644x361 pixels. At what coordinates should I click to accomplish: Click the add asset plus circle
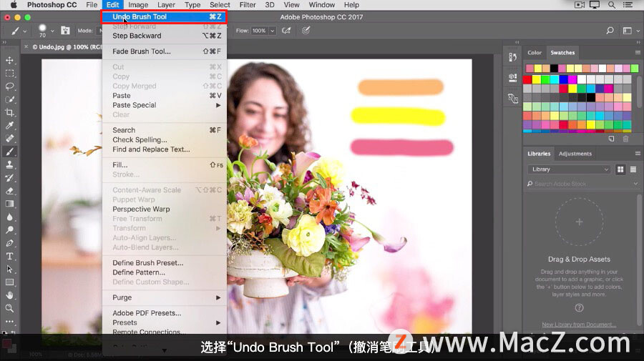(x=579, y=222)
